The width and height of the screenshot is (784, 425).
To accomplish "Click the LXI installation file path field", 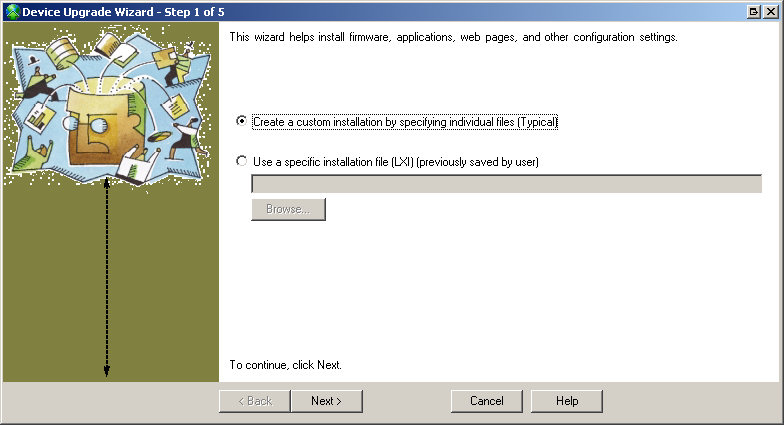I will point(506,184).
